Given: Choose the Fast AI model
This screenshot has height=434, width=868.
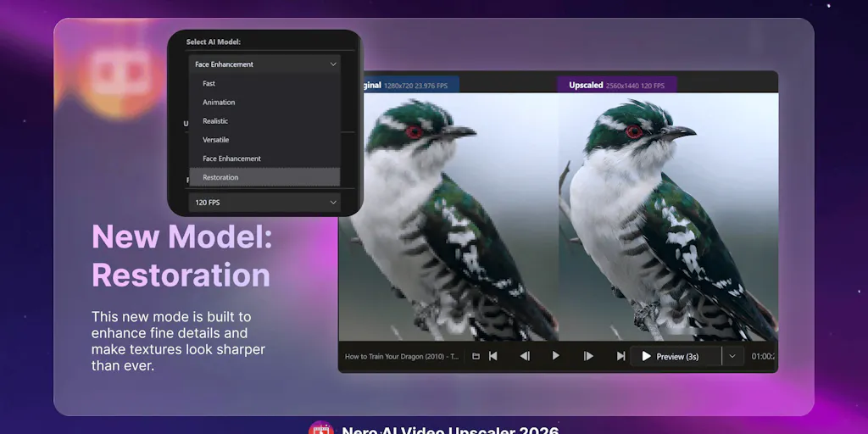Looking at the screenshot, I should pos(264,84).
